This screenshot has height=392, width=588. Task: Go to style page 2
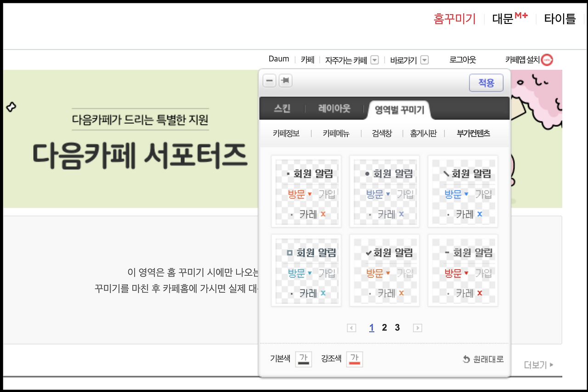click(x=384, y=328)
